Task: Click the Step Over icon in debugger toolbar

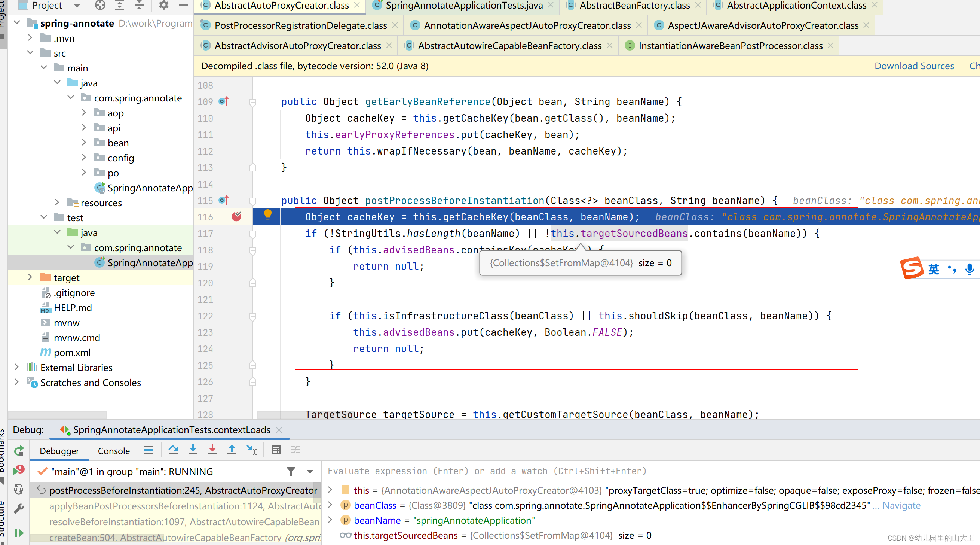Action: tap(174, 450)
